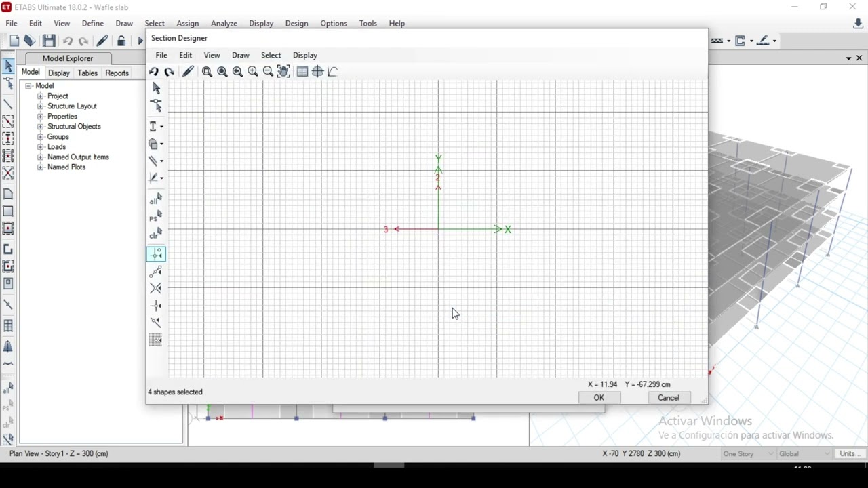This screenshot has height=488, width=868.
Task: Expand the Structural Objects tree node
Action: (x=40, y=127)
